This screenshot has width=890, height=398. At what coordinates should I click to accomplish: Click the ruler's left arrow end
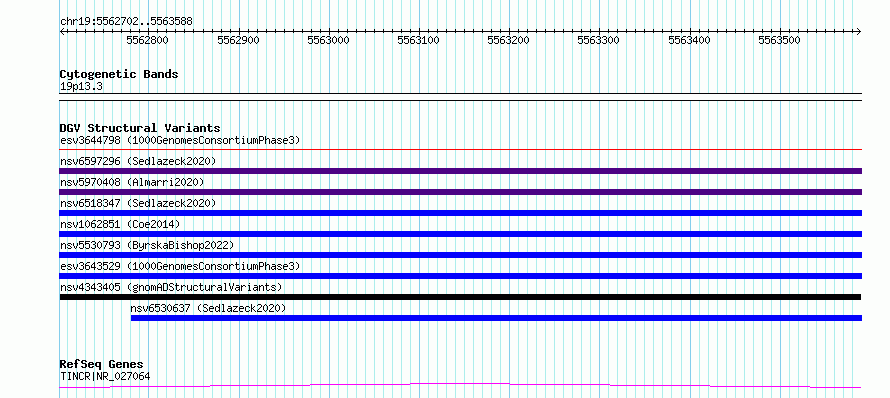[x=62, y=31]
